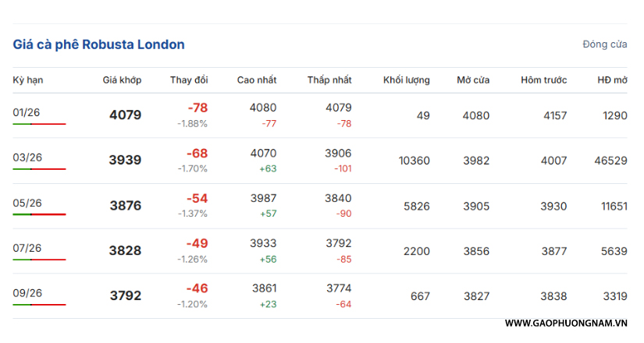Click the "Đóng cửa" status label
644x343 pixels.
click(x=604, y=44)
